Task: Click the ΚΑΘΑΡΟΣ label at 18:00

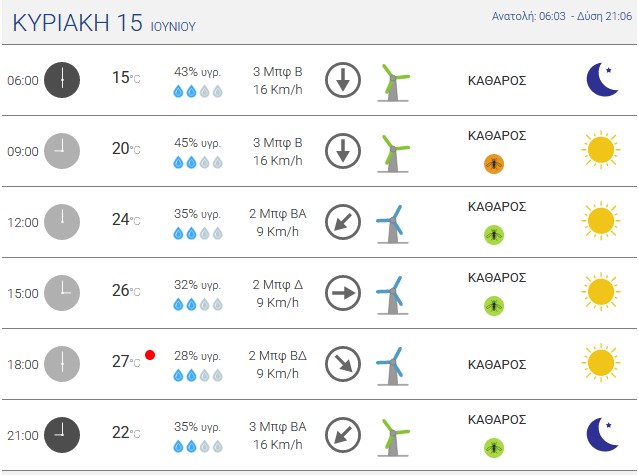Action: 497,364
